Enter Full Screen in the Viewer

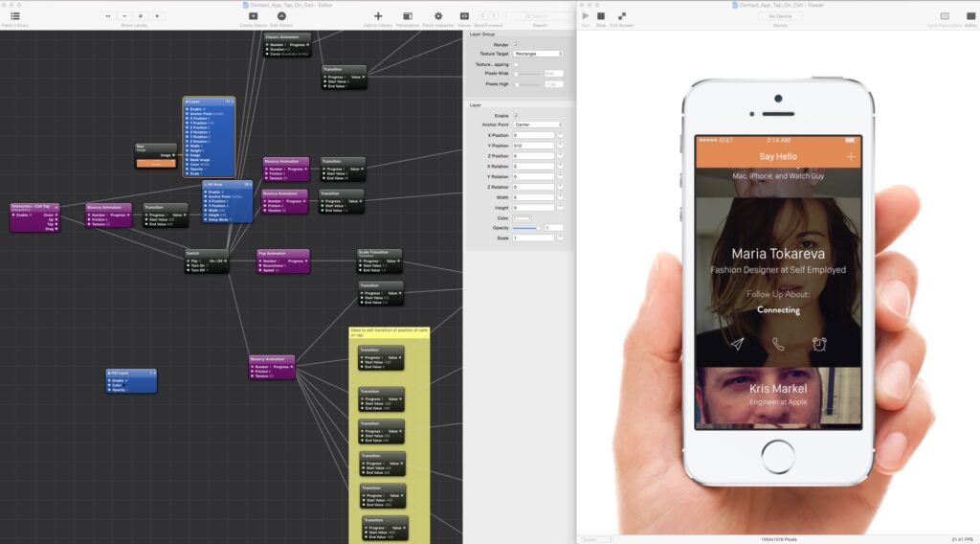pos(622,16)
